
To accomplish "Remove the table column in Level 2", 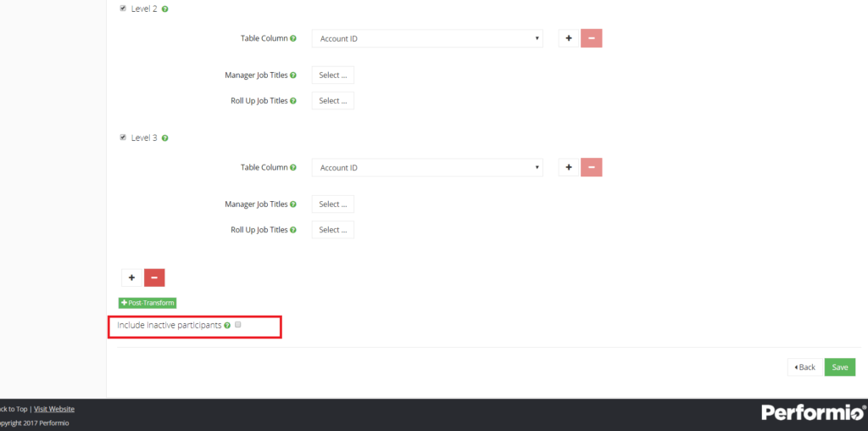I will point(591,38).
